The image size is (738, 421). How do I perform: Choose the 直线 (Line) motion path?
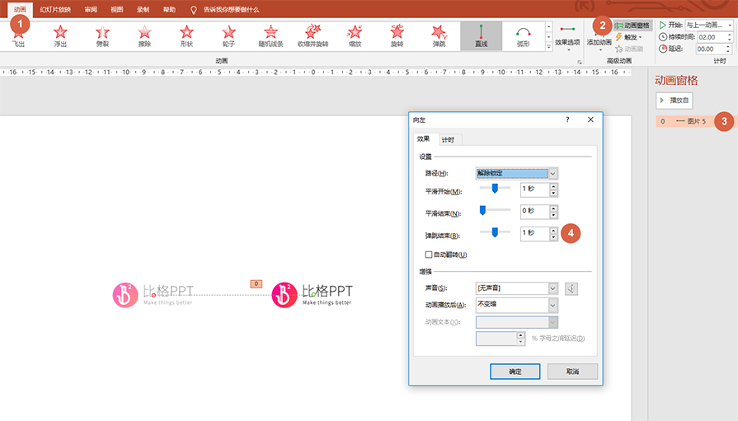pyautogui.click(x=481, y=36)
